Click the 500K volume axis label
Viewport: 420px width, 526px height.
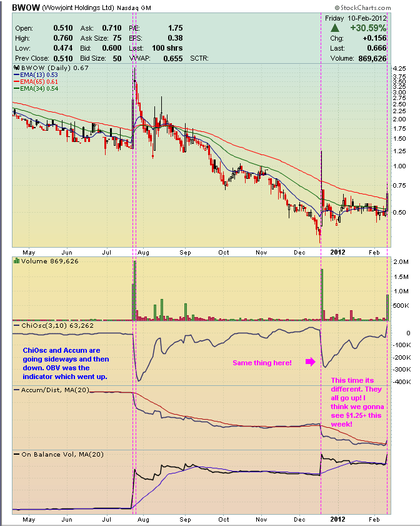[x=401, y=306]
